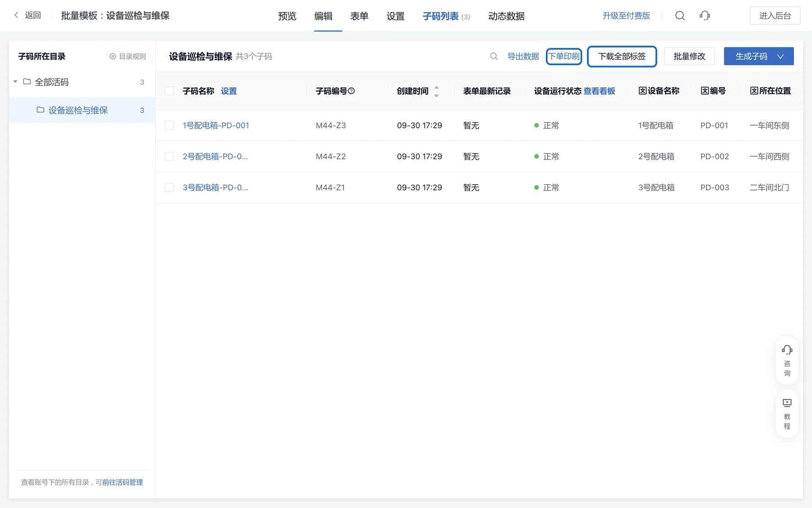Click the back arrow icon
The width and height of the screenshot is (812, 508).
pos(16,15)
